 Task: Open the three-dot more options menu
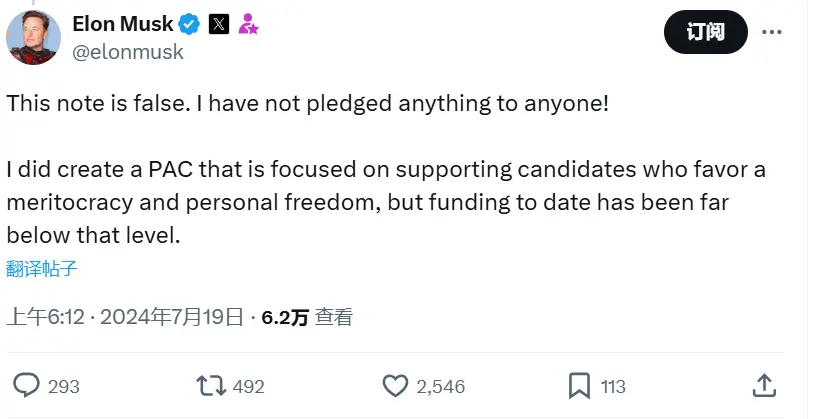[772, 32]
